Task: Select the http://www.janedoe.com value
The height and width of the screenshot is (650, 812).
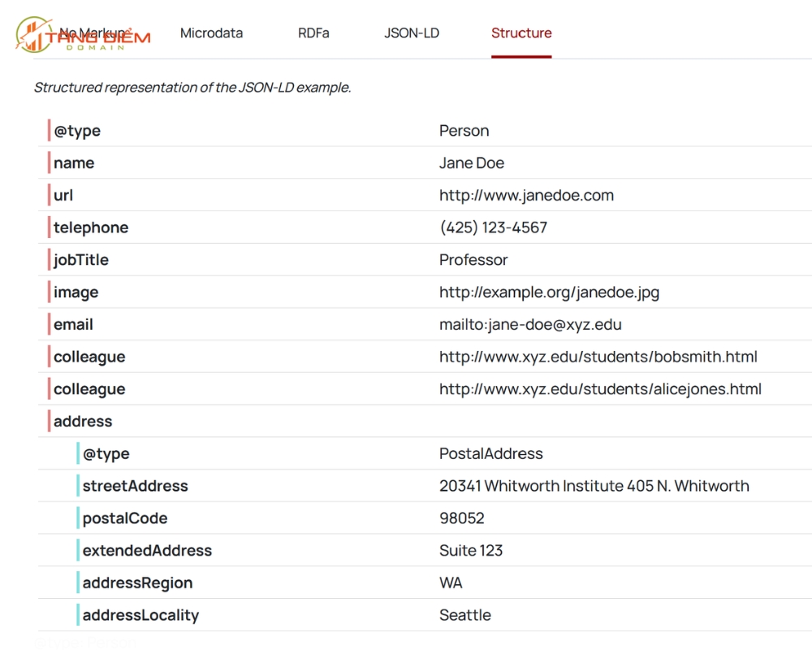Action: [527, 196]
